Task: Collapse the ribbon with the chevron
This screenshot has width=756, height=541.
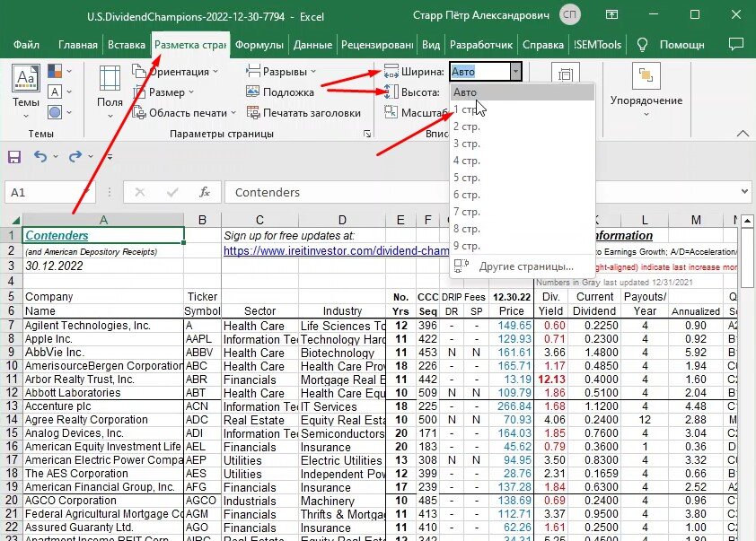Action: click(743, 134)
